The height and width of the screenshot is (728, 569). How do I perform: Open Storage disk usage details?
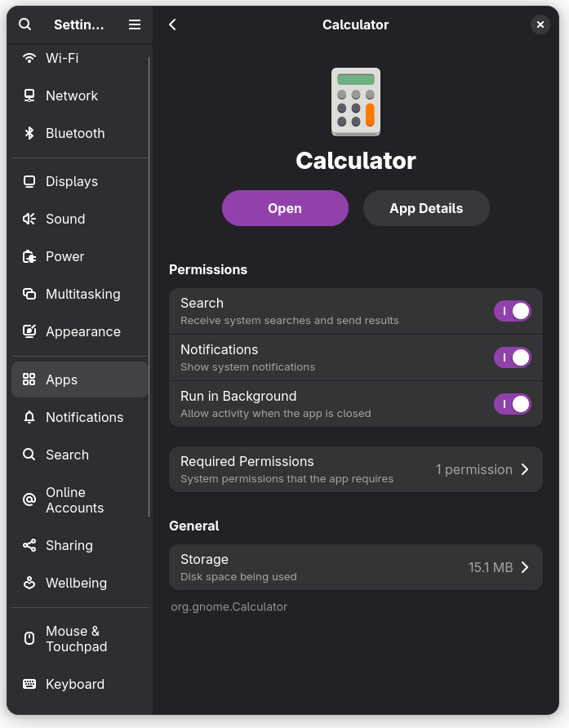355,567
